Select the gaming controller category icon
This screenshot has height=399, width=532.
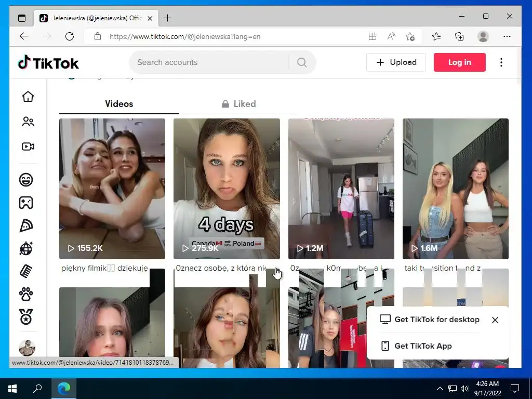[x=26, y=203]
